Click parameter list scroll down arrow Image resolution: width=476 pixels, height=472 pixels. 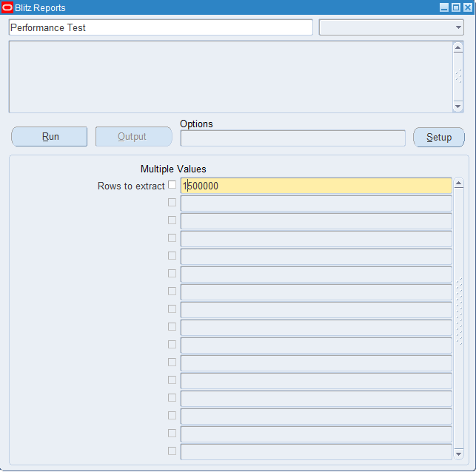(458, 454)
